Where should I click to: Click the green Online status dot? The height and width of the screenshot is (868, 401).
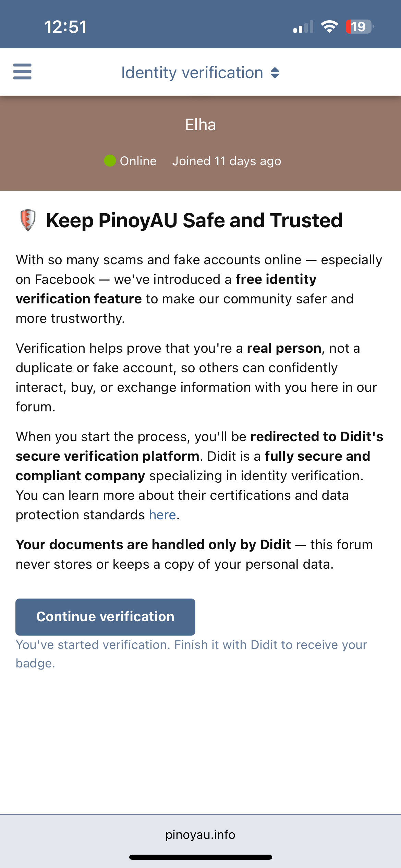point(110,161)
